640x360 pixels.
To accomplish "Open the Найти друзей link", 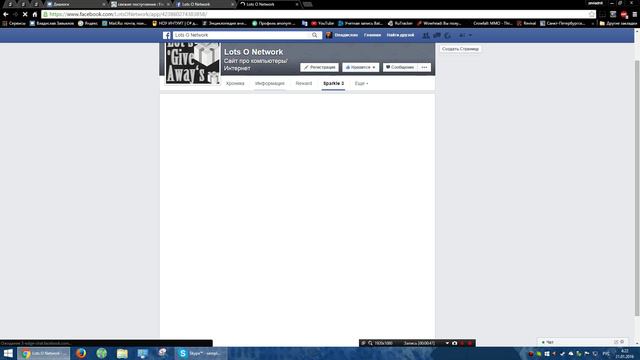I will pos(400,36).
